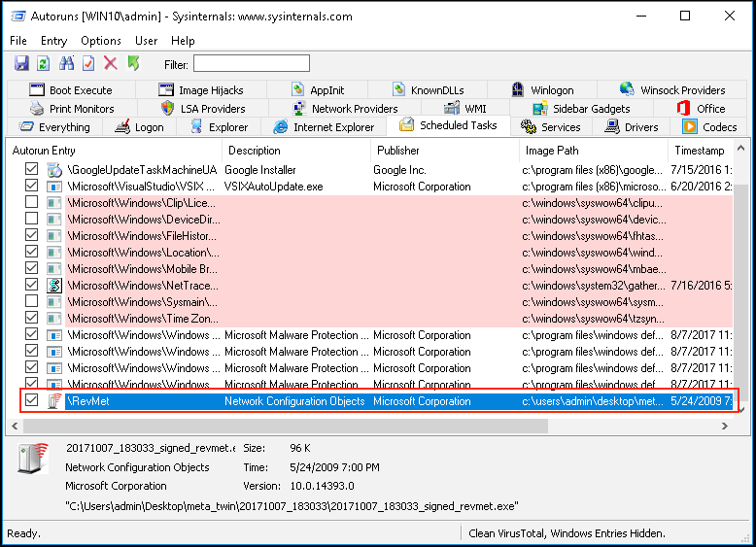
Task: Enable the Microsoft\Windows\Clip task checkbox
Action: [x=32, y=203]
